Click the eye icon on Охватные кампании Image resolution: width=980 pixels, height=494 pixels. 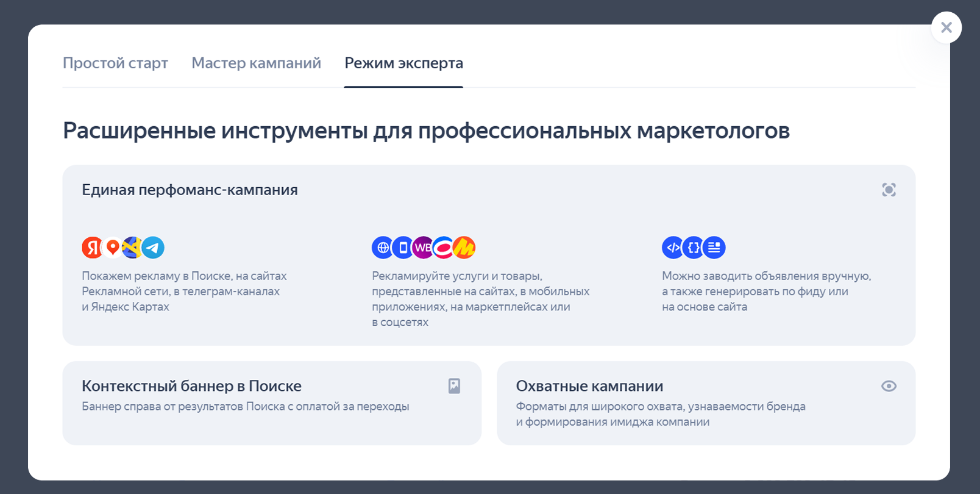[x=889, y=386]
